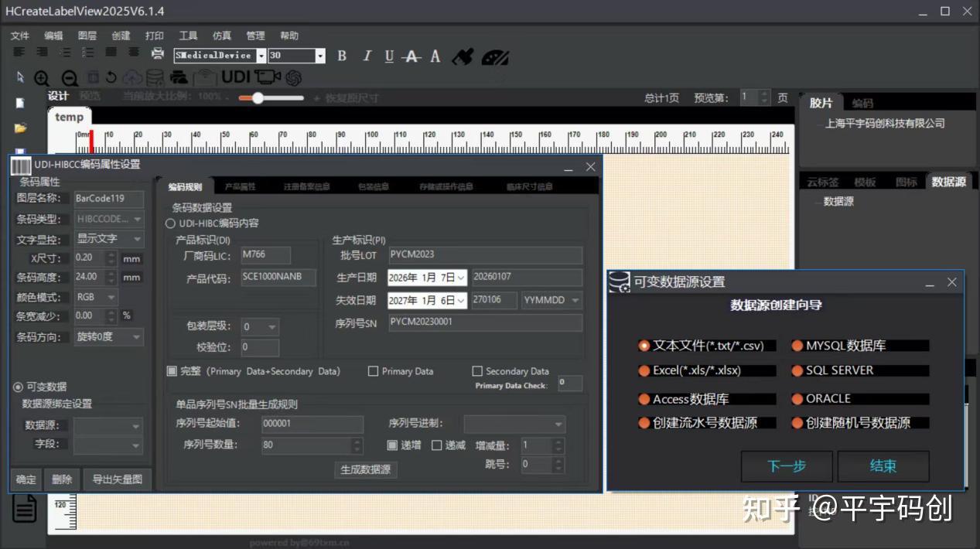Open the 条码类型 HIBCCODE dropdown
Viewport: 980px width, 549px height.
pos(109,219)
